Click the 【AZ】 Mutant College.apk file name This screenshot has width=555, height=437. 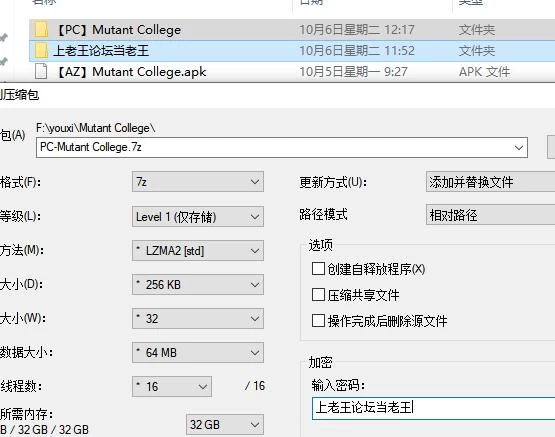(131, 72)
